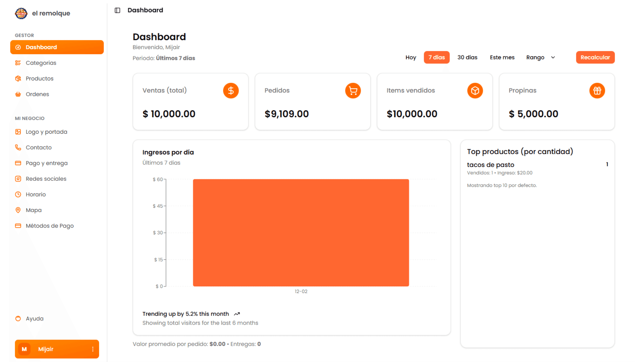Select the Este mes filter

[x=502, y=58]
